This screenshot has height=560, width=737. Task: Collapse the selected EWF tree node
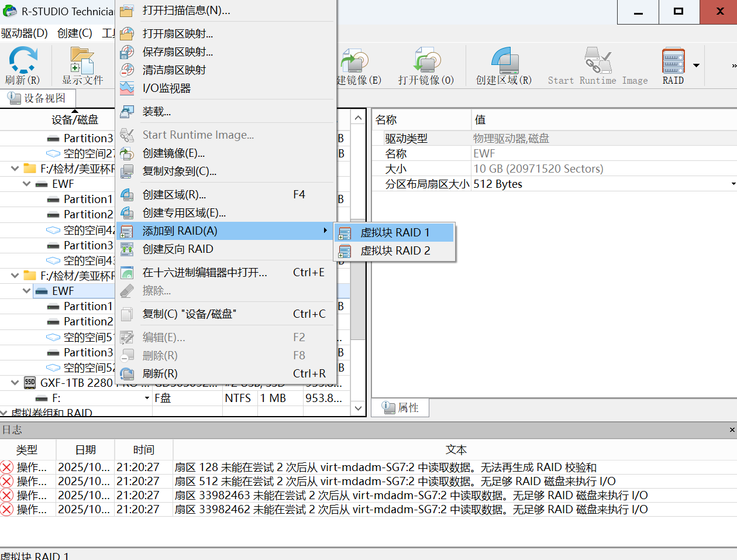click(27, 291)
